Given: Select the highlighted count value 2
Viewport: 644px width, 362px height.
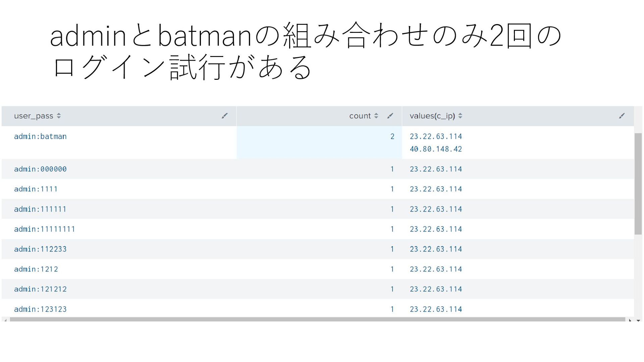Looking at the screenshot, I should pos(392,137).
